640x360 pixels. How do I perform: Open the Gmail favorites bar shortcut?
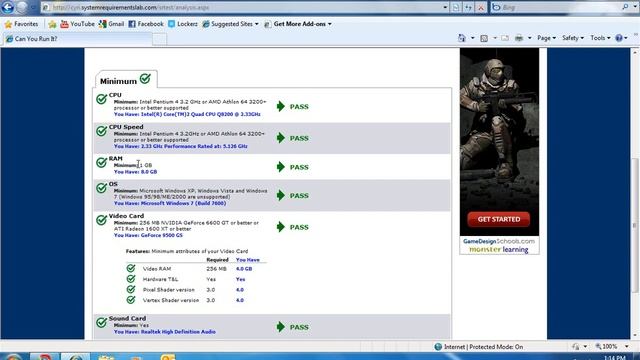click(x=111, y=24)
